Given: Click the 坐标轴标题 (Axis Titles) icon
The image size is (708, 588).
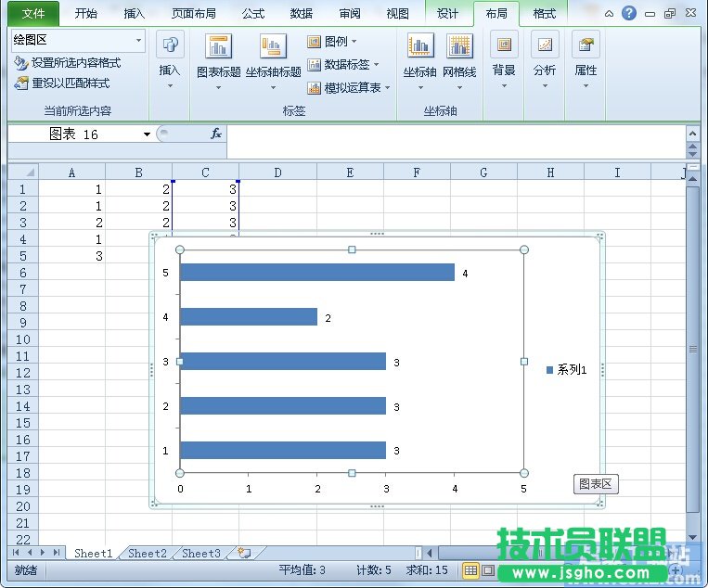Looking at the screenshot, I should tap(273, 48).
